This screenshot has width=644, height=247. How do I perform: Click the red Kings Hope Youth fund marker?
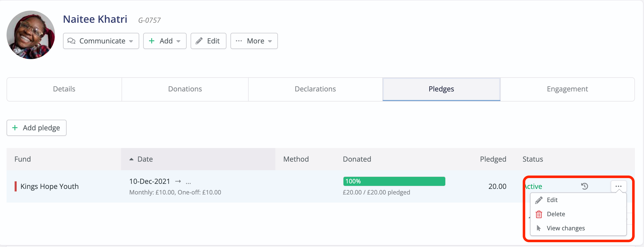click(16, 186)
